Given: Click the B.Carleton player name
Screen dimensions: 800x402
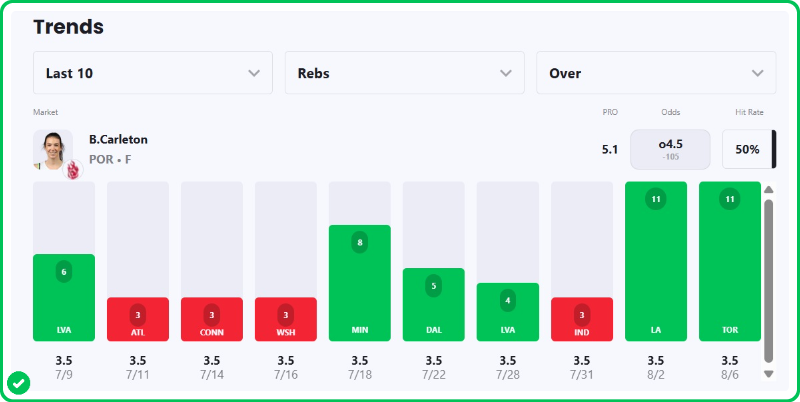Looking at the screenshot, I should pos(118,139).
